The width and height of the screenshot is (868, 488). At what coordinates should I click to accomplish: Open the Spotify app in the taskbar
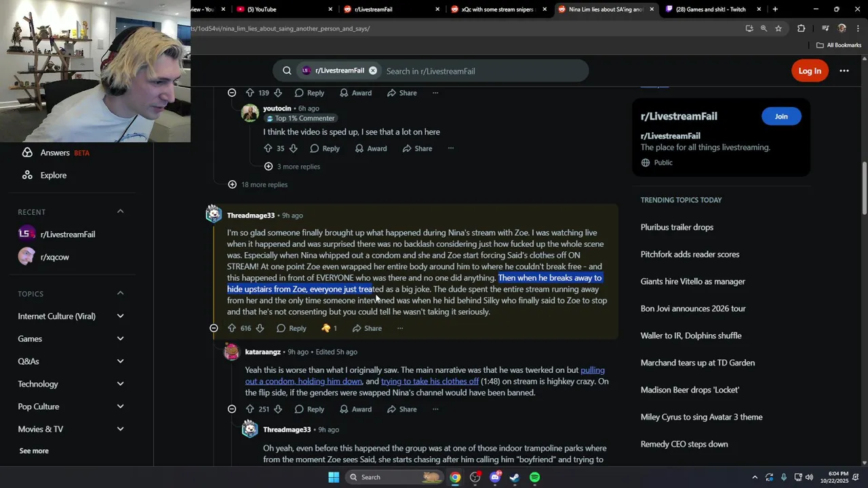(x=535, y=477)
